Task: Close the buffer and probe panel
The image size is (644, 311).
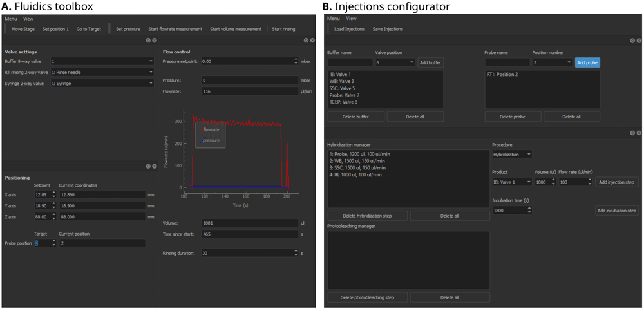Action: pos(638,41)
